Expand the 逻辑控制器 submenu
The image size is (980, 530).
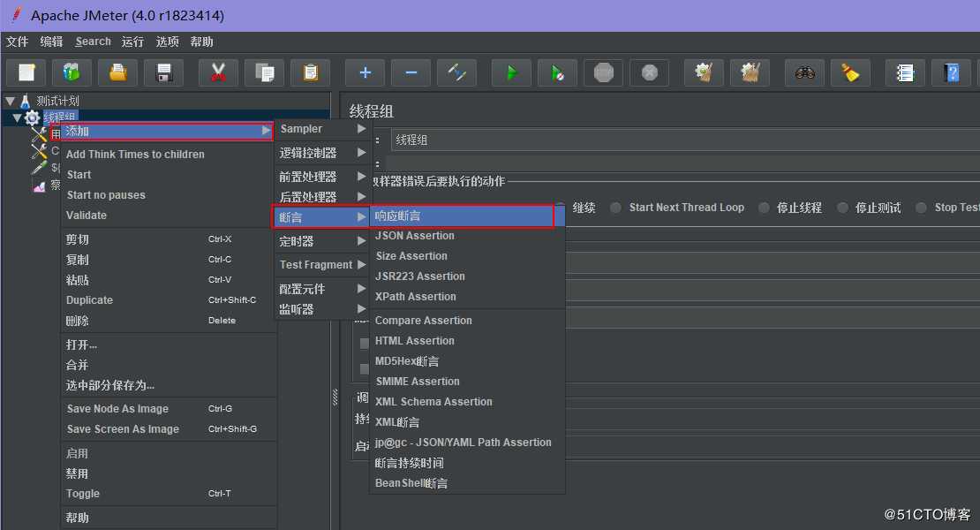tap(322, 153)
